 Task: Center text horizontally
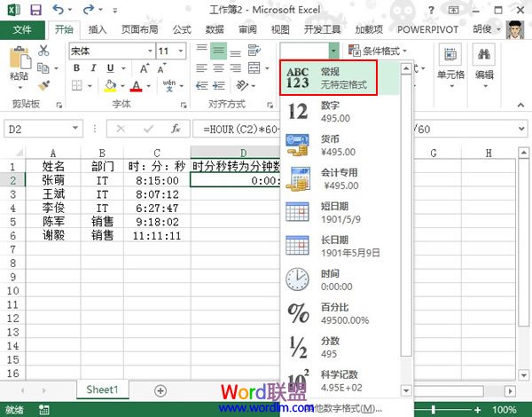pos(218,68)
